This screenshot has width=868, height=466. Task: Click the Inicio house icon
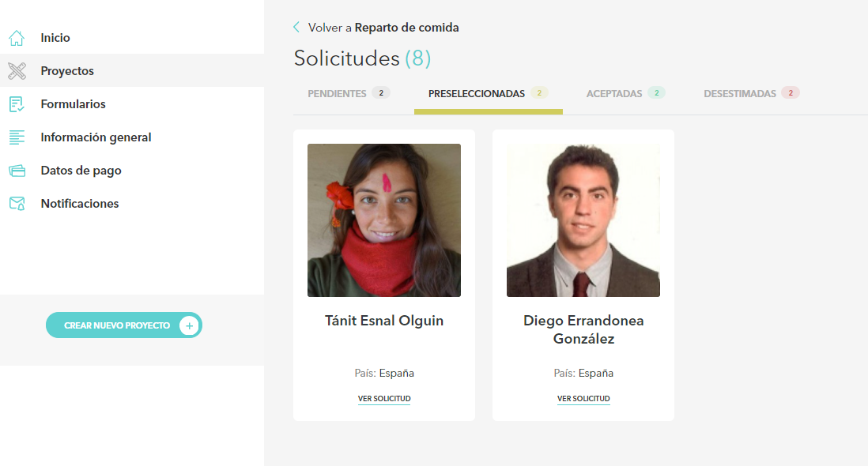(17, 38)
